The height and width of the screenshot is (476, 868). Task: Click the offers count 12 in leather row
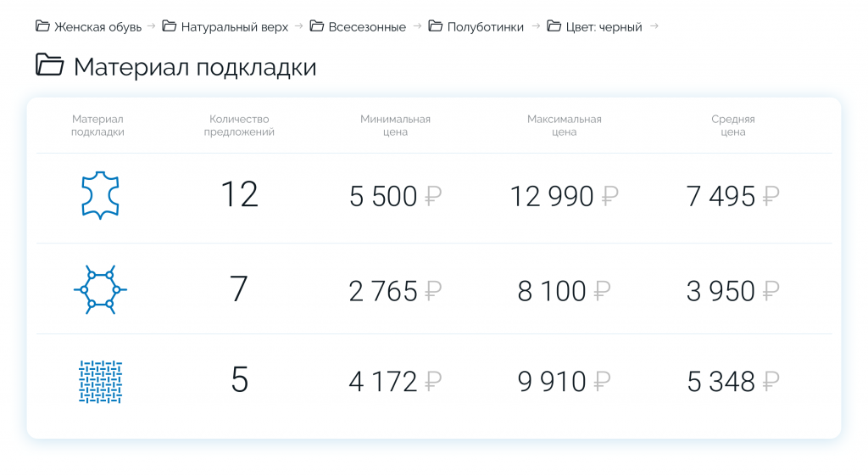pos(239,195)
